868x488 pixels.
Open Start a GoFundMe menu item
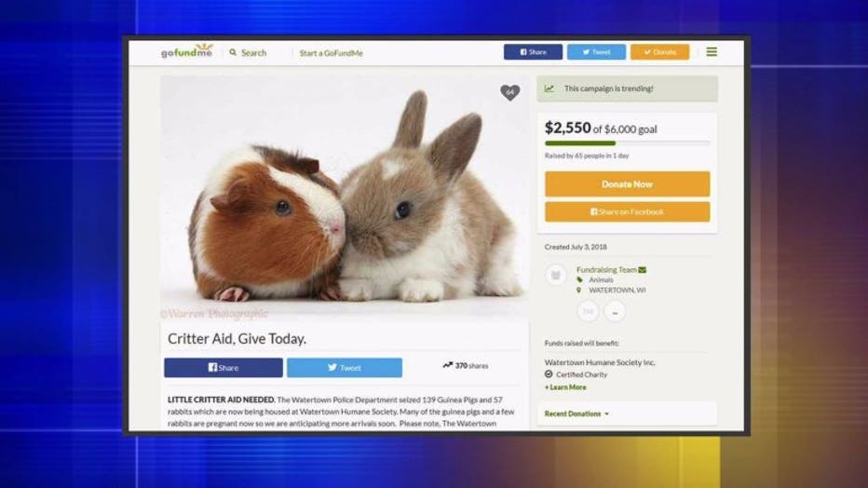pos(331,53)
